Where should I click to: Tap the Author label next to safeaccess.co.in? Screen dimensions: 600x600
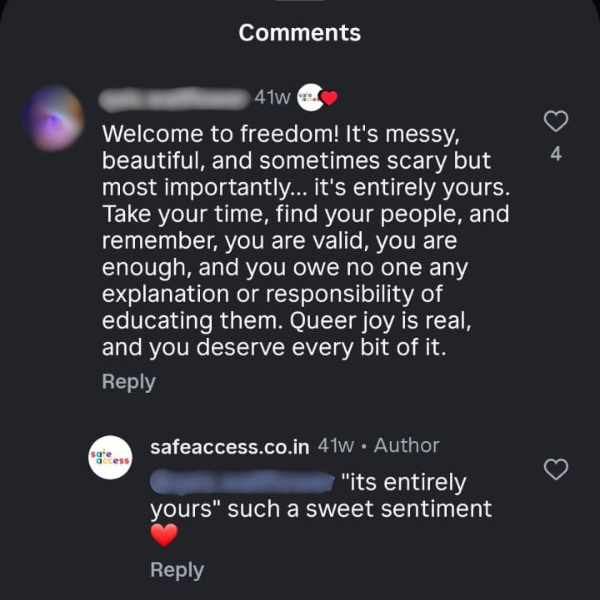[x=406, y=446]
